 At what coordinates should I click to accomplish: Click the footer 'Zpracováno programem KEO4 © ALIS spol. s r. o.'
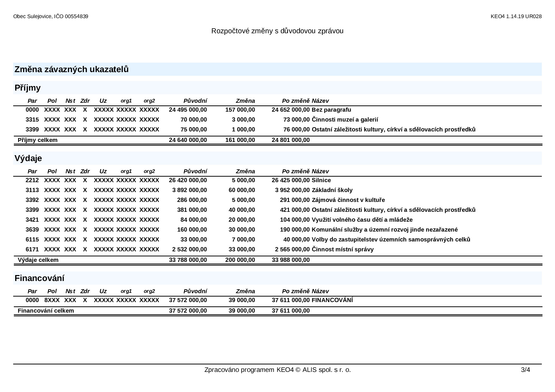click(x=277, y=370)
